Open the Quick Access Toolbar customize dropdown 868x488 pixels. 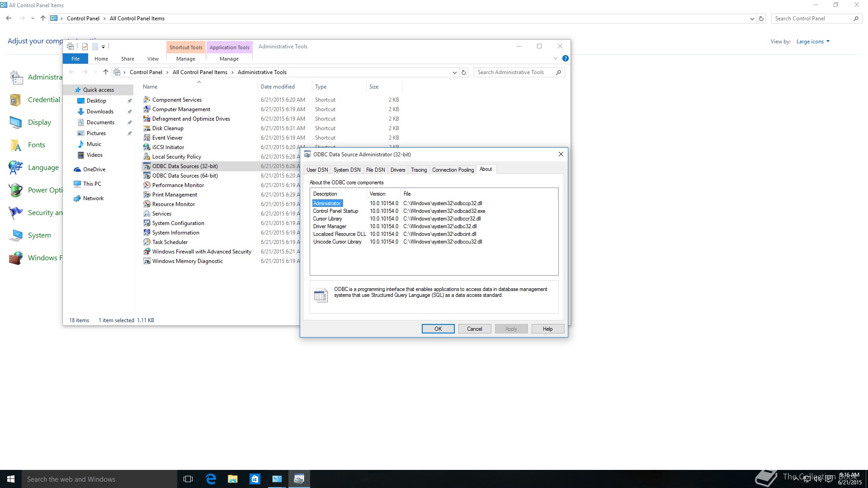104,47
